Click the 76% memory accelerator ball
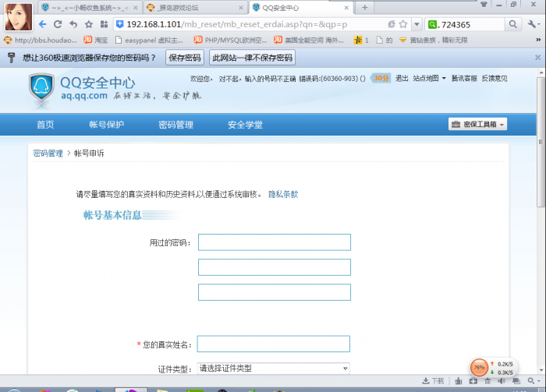This screenshot has width=546, height=392. 479,367
